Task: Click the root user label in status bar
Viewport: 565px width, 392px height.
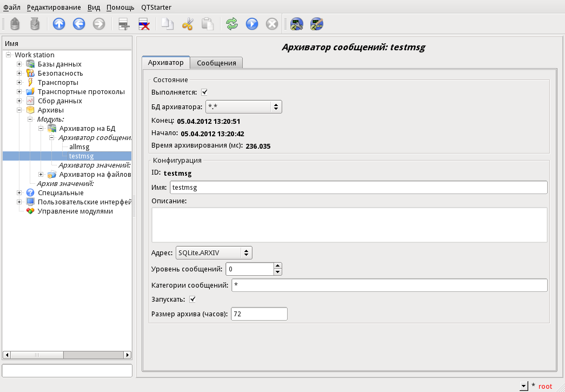Action: point(545,386)
